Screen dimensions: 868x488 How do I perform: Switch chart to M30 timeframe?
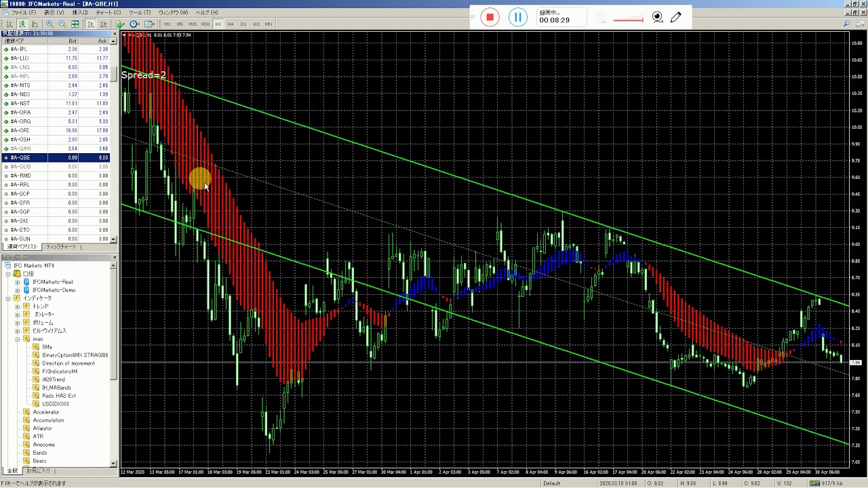click(x=205, y=24)
